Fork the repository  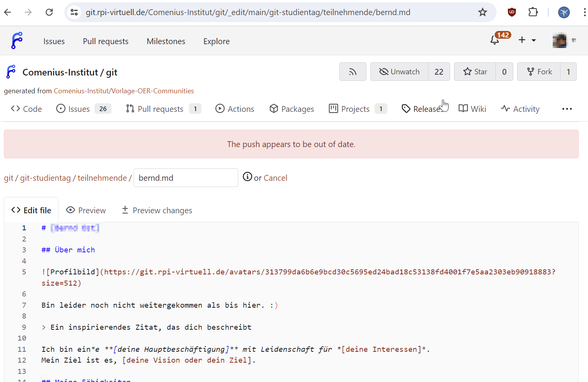539,72
